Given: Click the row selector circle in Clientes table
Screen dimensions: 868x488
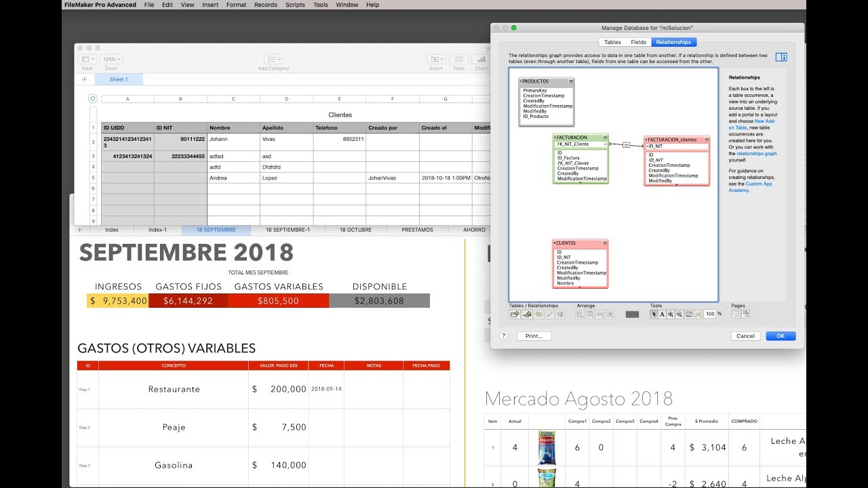Looking at the screenshot, I should (x=93, y=98).
